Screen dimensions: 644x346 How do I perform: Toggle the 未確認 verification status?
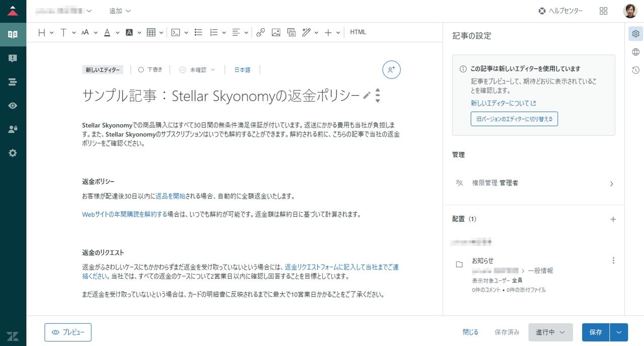[197, 70]
